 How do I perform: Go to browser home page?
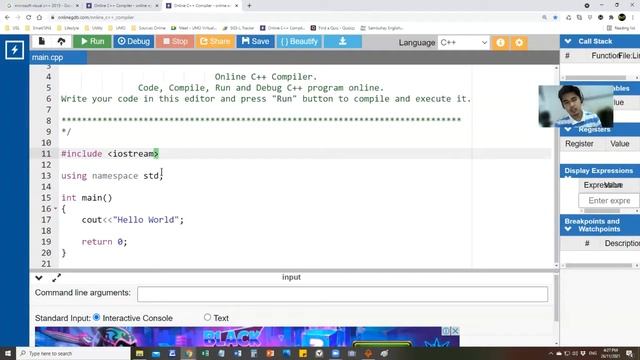click(39, 18)
